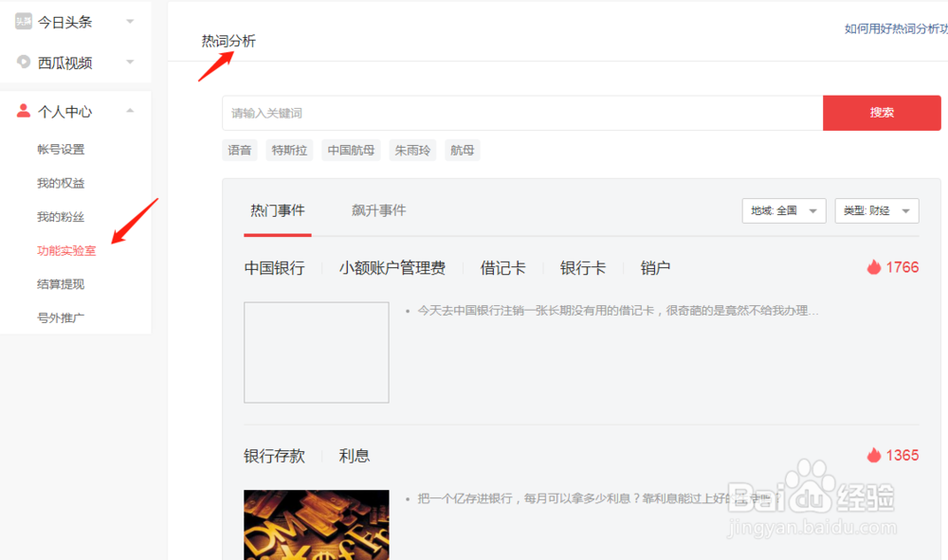Open 号外推广 in sidebar

click(x=61, y=317)
